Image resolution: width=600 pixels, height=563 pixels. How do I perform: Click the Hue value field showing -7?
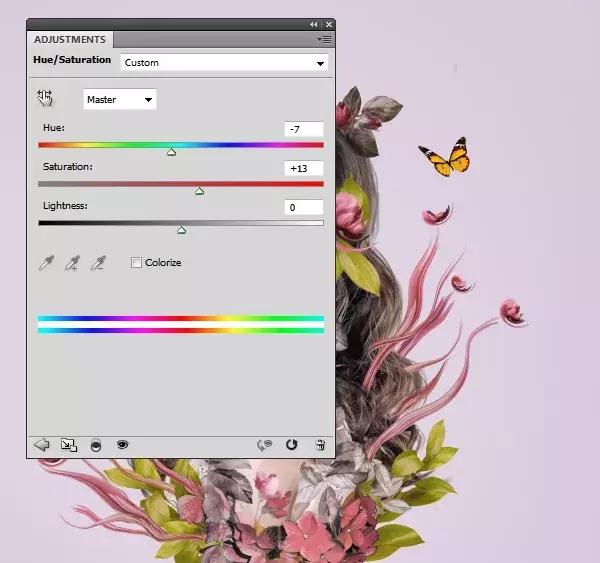(x=304, y=129)
